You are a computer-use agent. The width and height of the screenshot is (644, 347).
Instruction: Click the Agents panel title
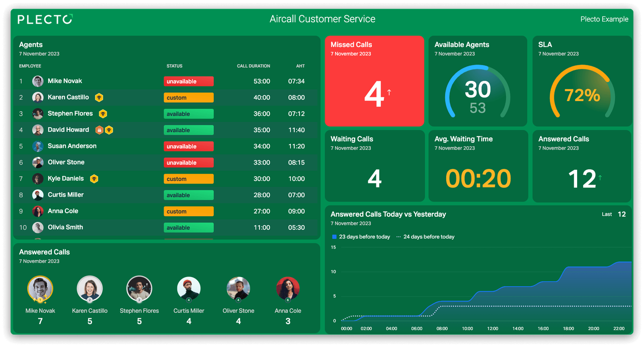31,45
